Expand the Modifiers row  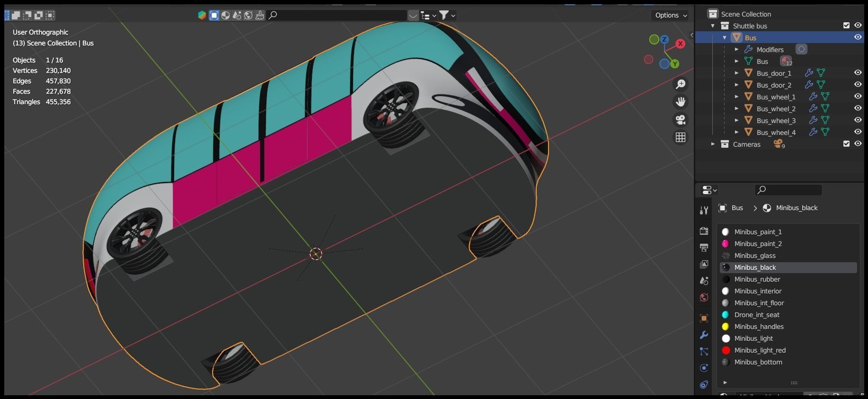tap(736, 49)
